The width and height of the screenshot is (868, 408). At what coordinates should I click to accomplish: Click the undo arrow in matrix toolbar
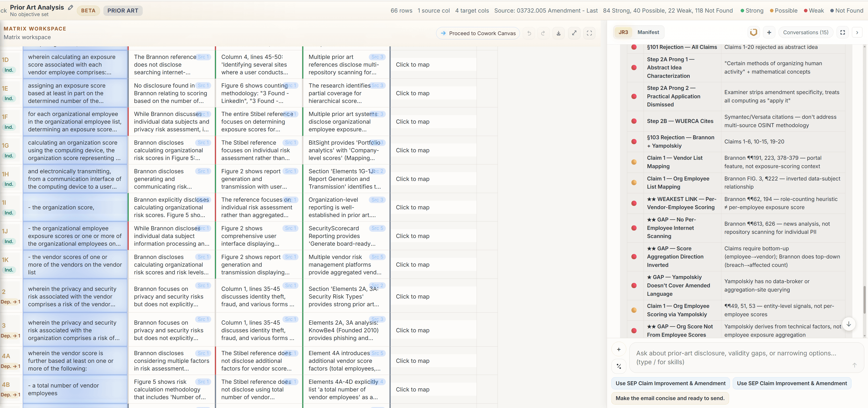coord(529,33)
